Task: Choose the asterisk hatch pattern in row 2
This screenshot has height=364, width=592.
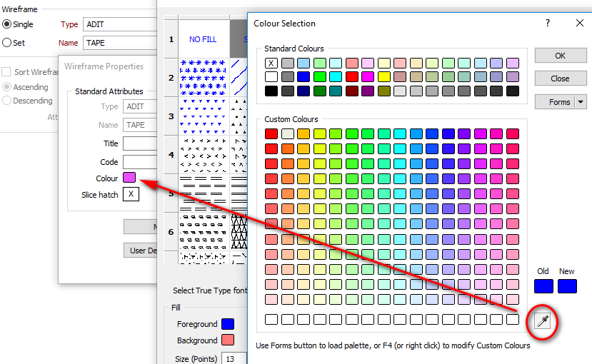Action: 204,78
